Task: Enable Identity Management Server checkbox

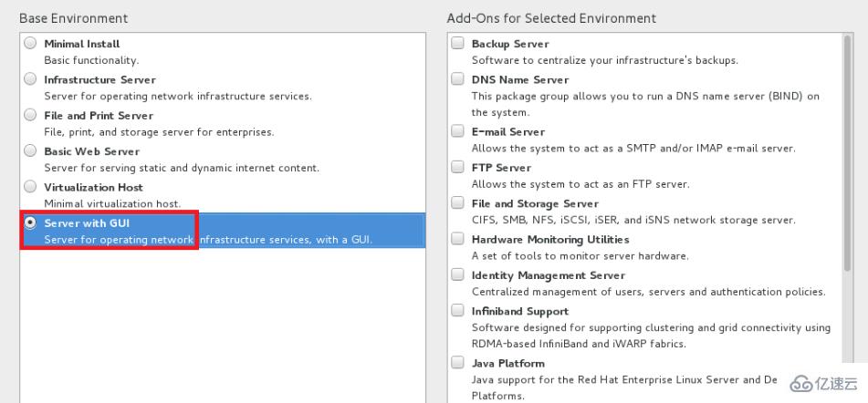Action: [x=458, y=274]
